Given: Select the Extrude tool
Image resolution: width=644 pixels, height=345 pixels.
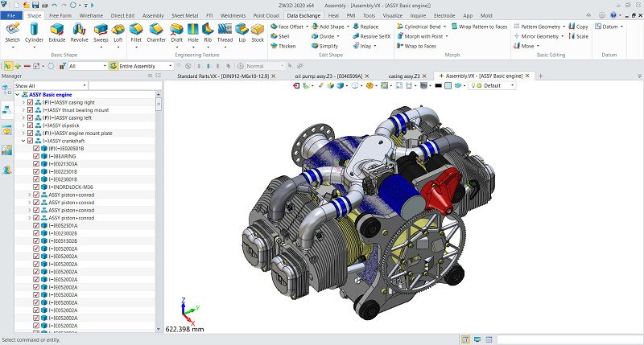Looking at the screenshot, I should coord(56,33).
